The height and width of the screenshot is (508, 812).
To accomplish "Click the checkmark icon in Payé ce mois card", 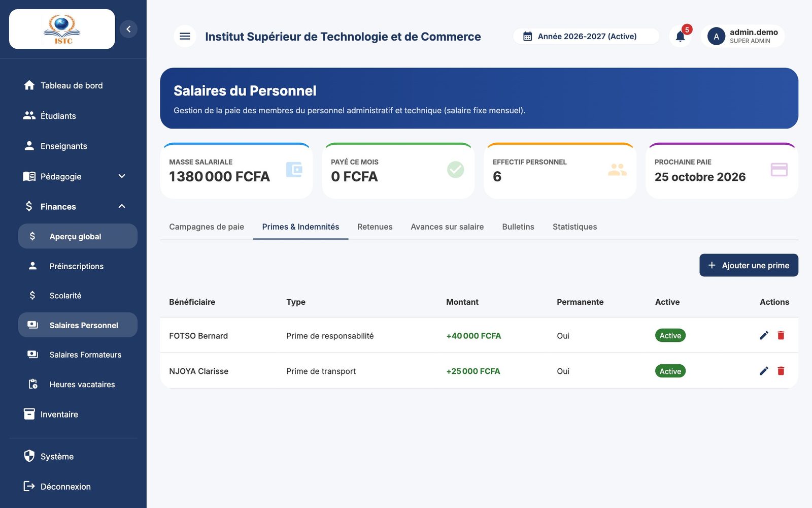I will (455, 170).
